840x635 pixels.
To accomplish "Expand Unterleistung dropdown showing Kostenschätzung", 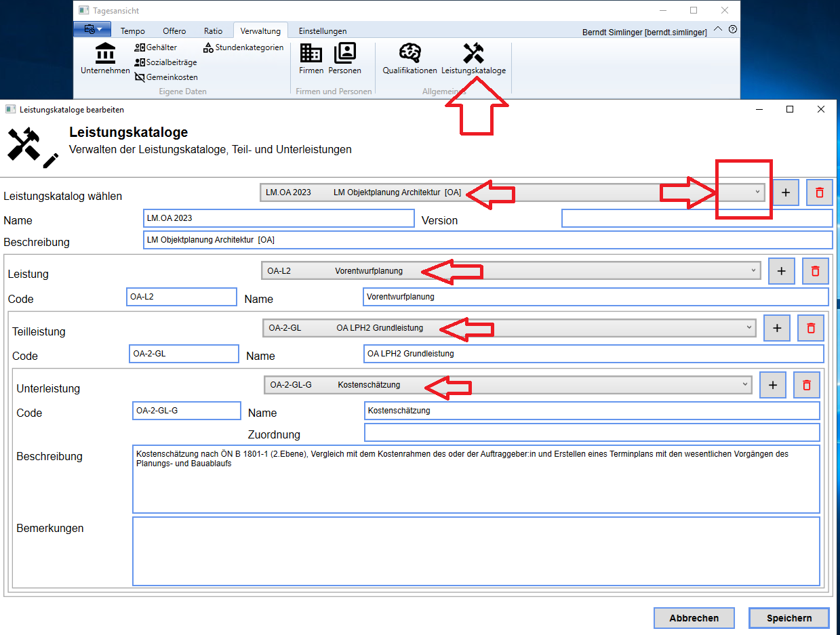I will coord(745,385).
